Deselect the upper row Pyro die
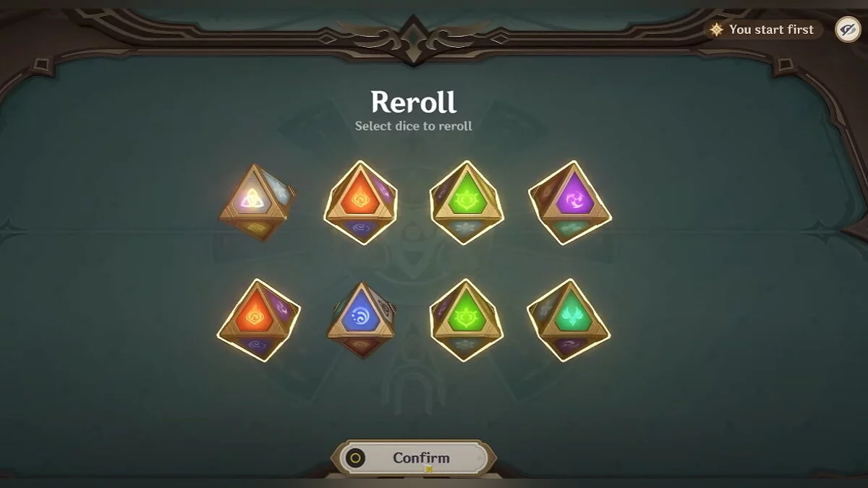This screenshot has width=868, height=488. click(x=361, y=202)
